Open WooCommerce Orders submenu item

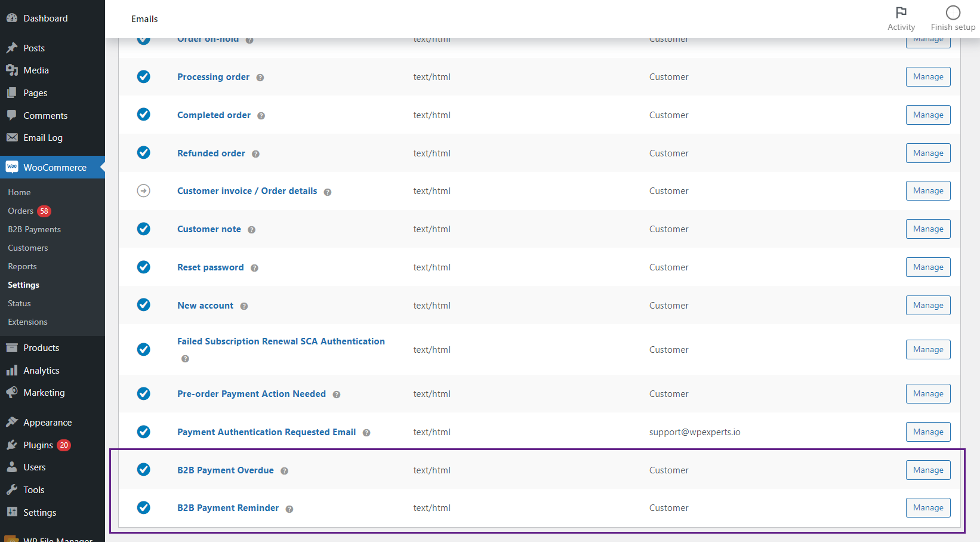tap(21, 211)
